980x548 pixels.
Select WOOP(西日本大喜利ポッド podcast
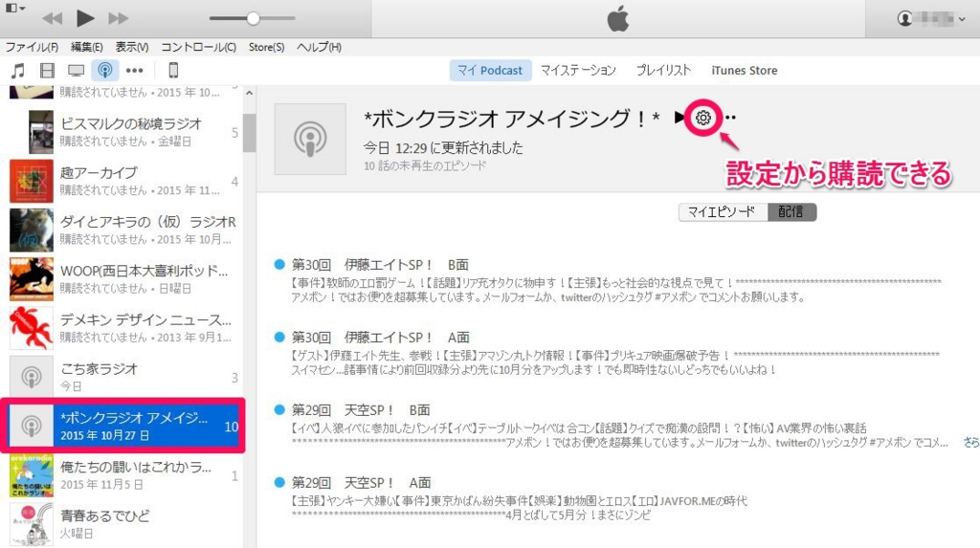pyautogui.click(x=122, y=279)
